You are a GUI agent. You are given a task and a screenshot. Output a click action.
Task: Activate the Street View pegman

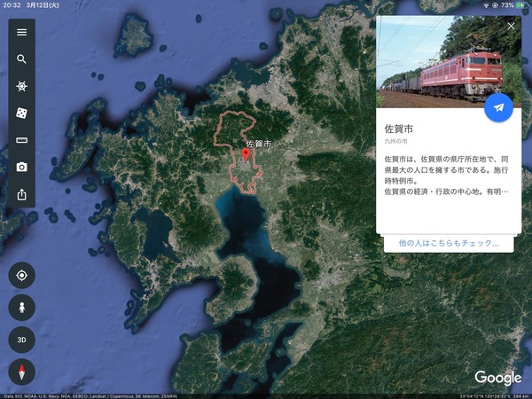(21, 308)
